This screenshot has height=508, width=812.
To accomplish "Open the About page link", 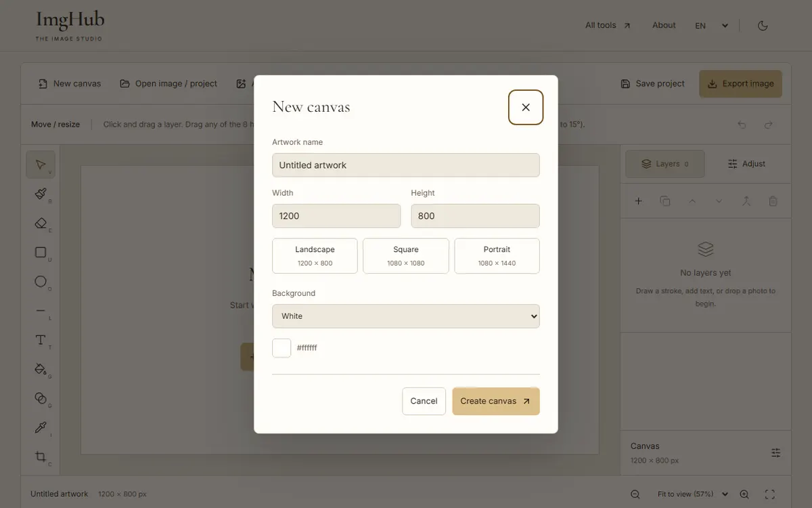I will [664, 25].
